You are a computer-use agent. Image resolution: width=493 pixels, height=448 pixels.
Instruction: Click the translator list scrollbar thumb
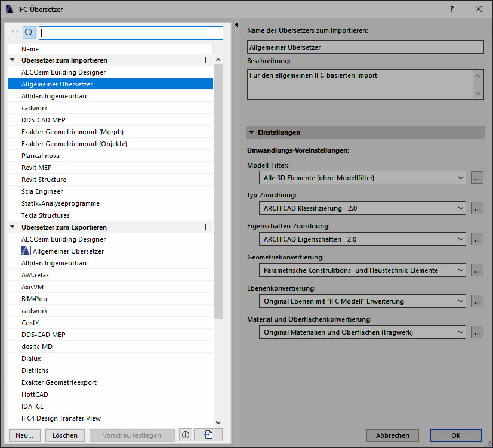218,191
